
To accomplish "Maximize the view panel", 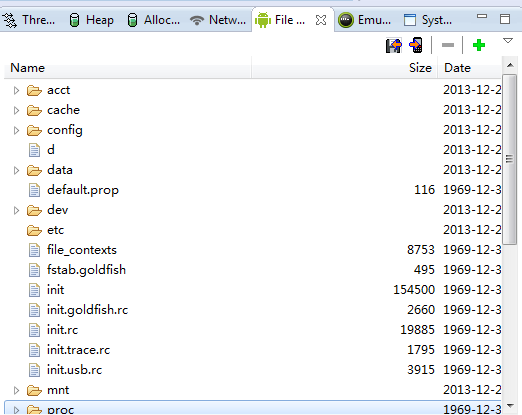I will (x=505, y=19).
